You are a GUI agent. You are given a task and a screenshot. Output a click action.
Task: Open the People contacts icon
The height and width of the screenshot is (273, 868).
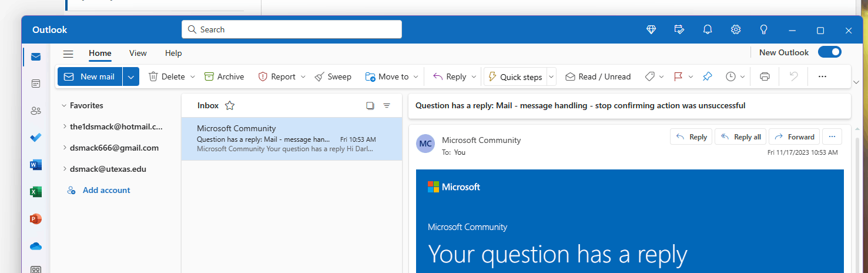pos(36,111)
